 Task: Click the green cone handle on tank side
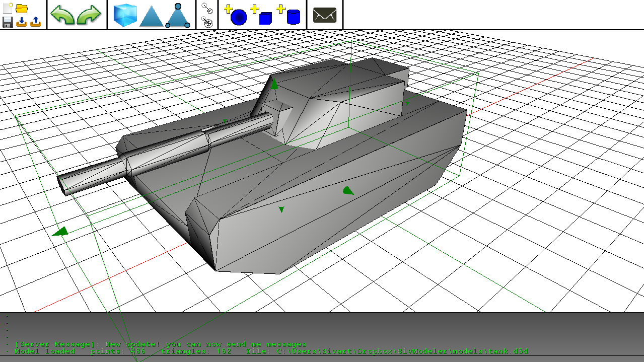[x=348, y=190]
